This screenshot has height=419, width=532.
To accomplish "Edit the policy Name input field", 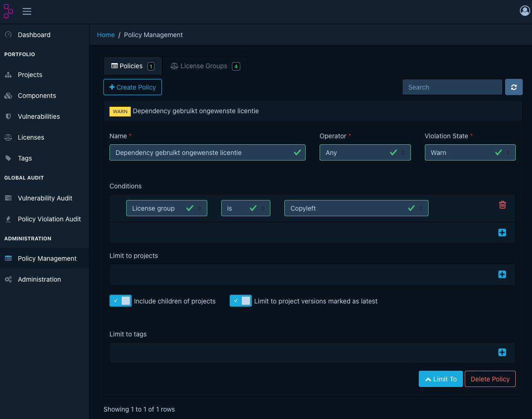I will pos(207,153).
